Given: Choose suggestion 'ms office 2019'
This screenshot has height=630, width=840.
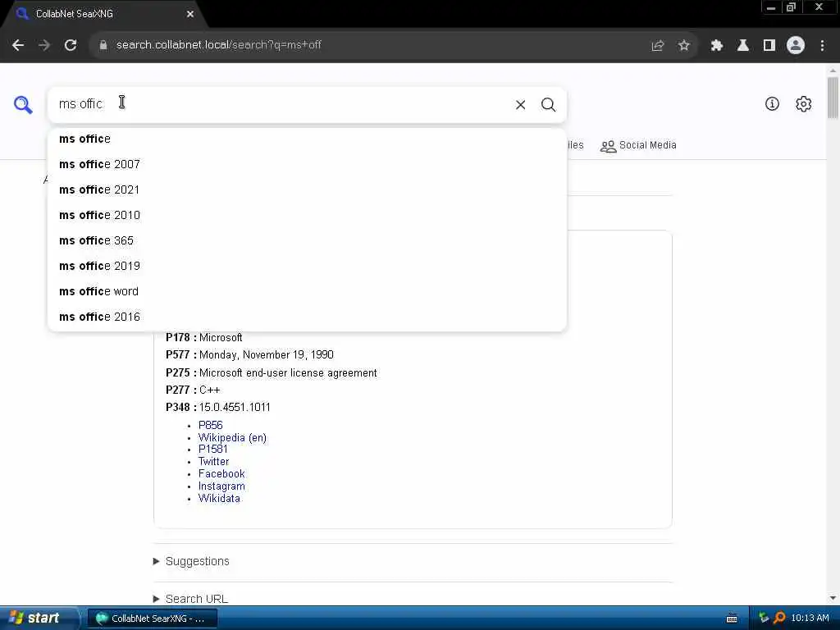Looking at the screenshot, I should 307,267.
